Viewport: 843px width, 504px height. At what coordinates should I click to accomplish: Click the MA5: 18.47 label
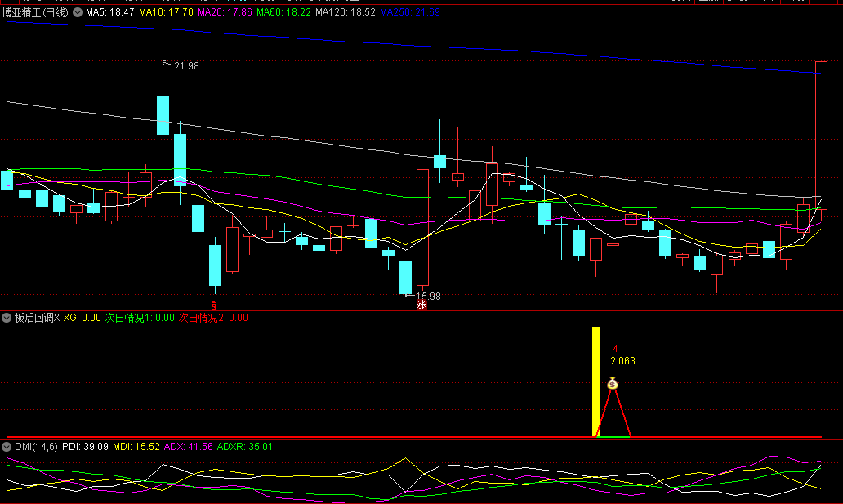[x=109, y=11]
